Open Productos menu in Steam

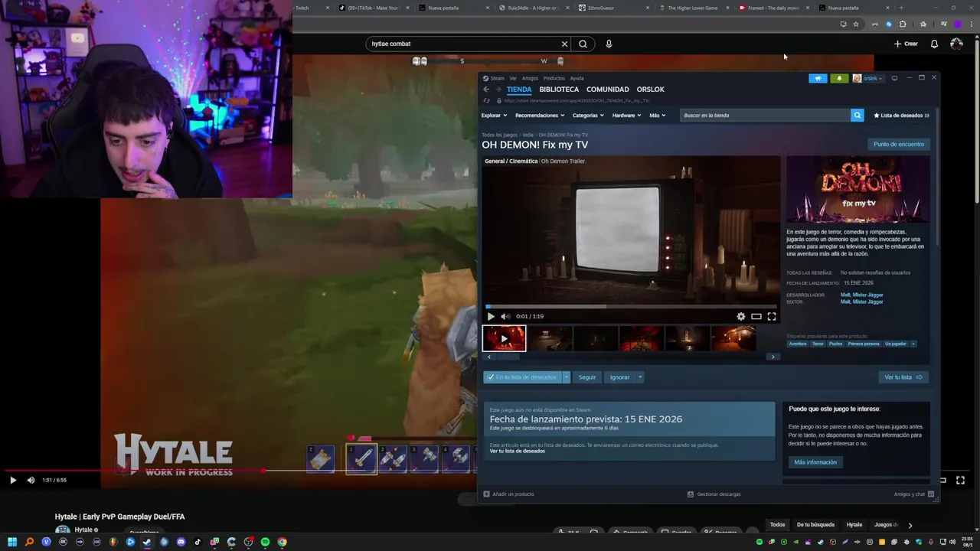pyautogui.click(x=554, y=78)
